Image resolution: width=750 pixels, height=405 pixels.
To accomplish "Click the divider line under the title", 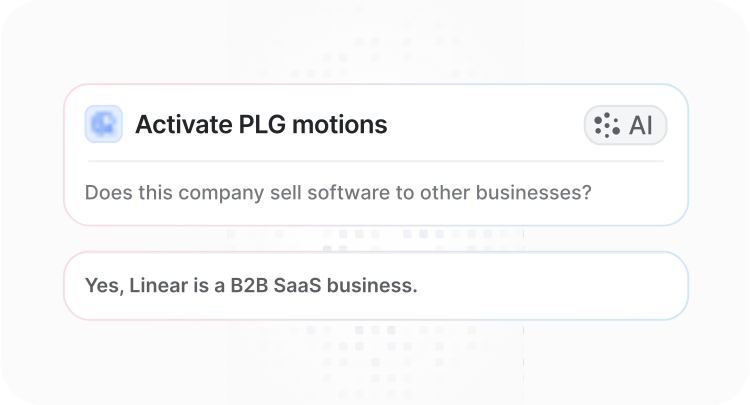I will (x=375, y=161).
